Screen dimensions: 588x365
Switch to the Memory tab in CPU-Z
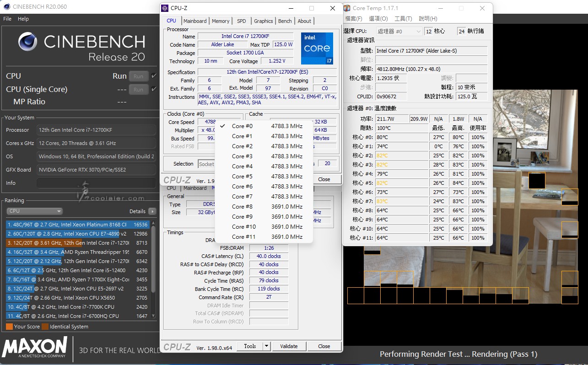(221, 21)
